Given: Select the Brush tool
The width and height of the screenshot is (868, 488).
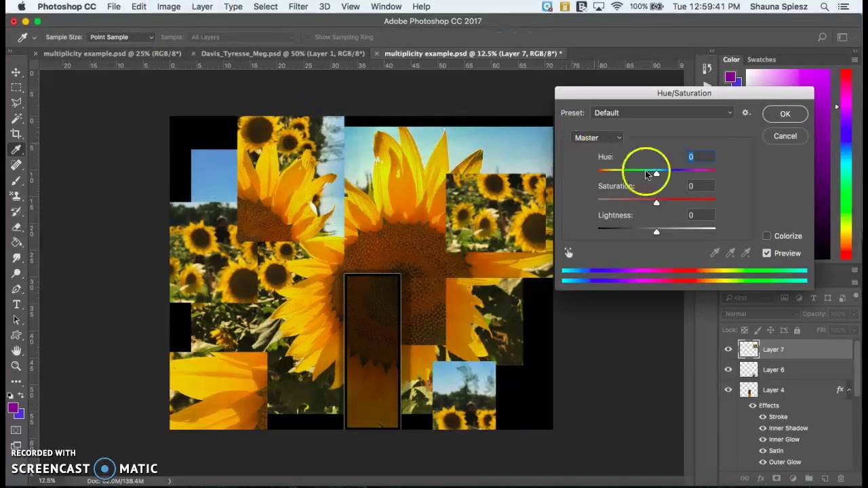Looking at the screenshot, I should pyautogui.click(x=16, y=181).
